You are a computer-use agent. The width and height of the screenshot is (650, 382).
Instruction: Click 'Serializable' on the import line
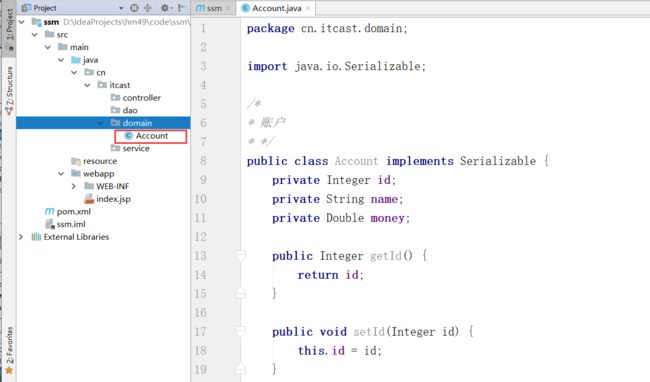click(x=382, y=66)
